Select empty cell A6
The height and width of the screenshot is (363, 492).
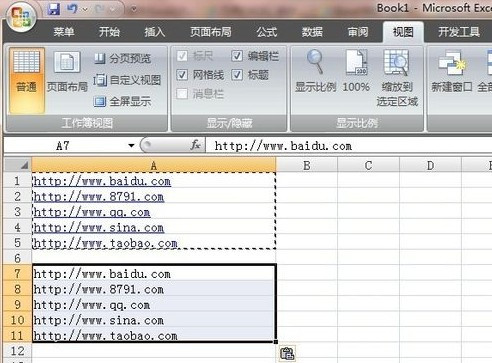click(154, 258)
